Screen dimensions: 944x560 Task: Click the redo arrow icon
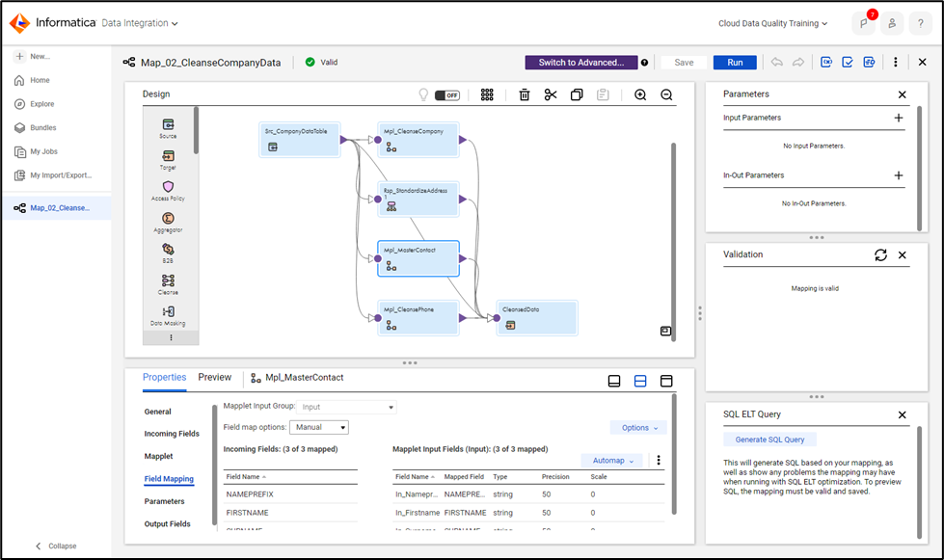pyautogui.click(x=798, y=62)
